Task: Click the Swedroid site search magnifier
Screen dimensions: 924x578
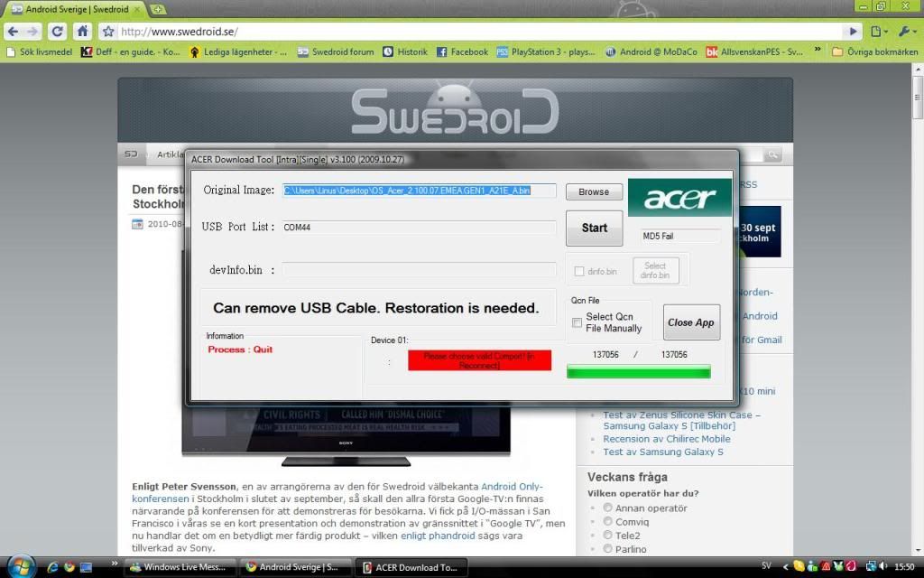Action: (772, 154)
